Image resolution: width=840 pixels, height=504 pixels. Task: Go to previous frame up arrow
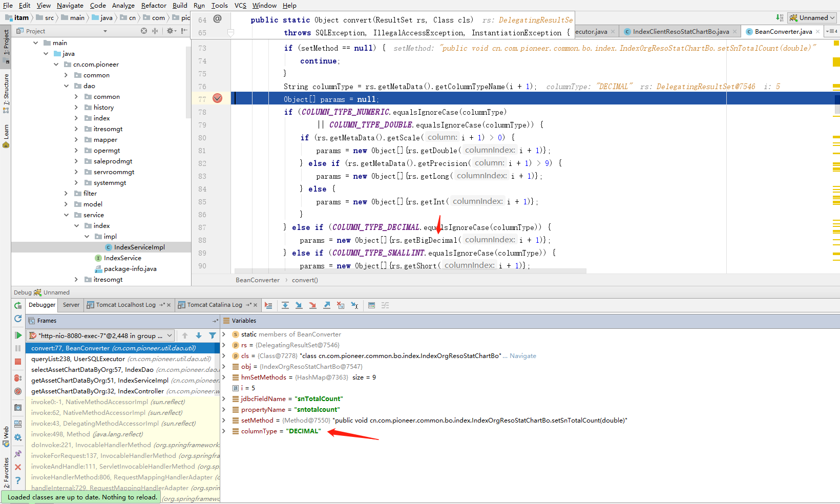[185, 335]
